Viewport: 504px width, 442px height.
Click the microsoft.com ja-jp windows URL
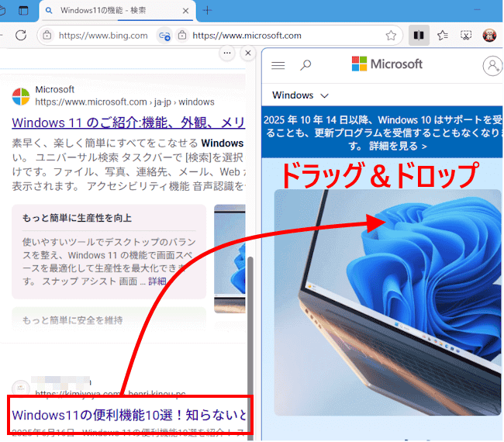(x=125, y=102)
